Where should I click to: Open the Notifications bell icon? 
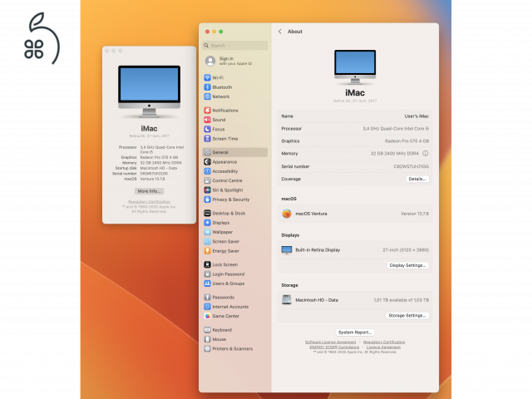(x=207, y=111)
